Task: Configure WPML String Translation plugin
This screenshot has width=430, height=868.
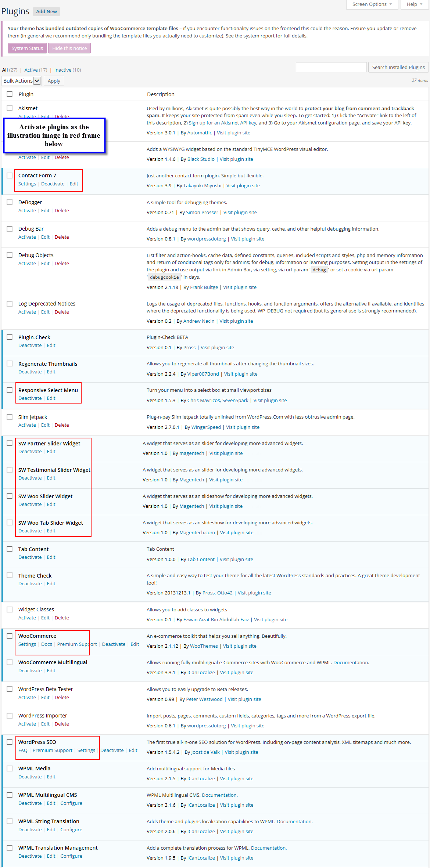Action: tap(71, 830)
